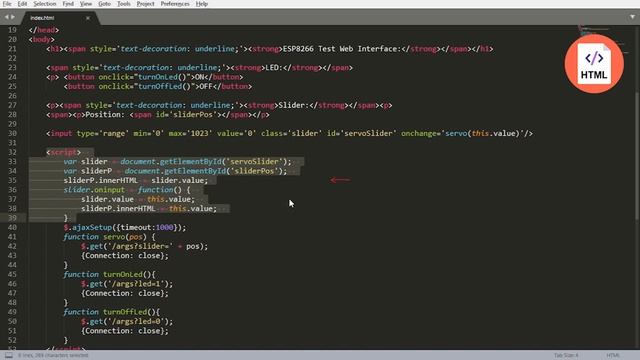
Task: Click 'sliderP.innerHTML' on line 35
Action: tap(101, 180)
